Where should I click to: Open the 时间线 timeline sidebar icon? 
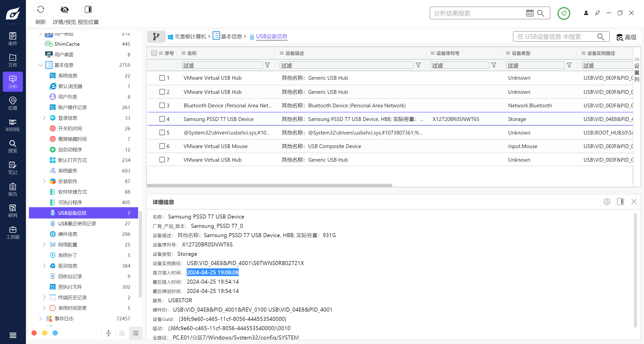tap(13, 125)
